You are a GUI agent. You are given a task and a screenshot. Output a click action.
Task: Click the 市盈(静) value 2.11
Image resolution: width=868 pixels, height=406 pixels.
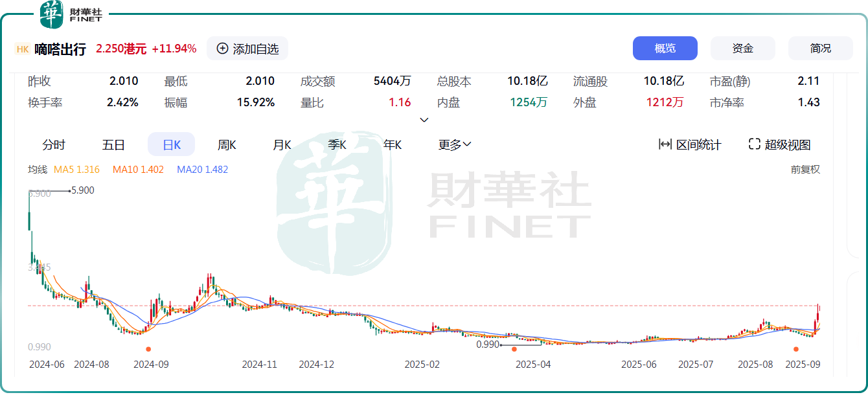tap(808, 82)
